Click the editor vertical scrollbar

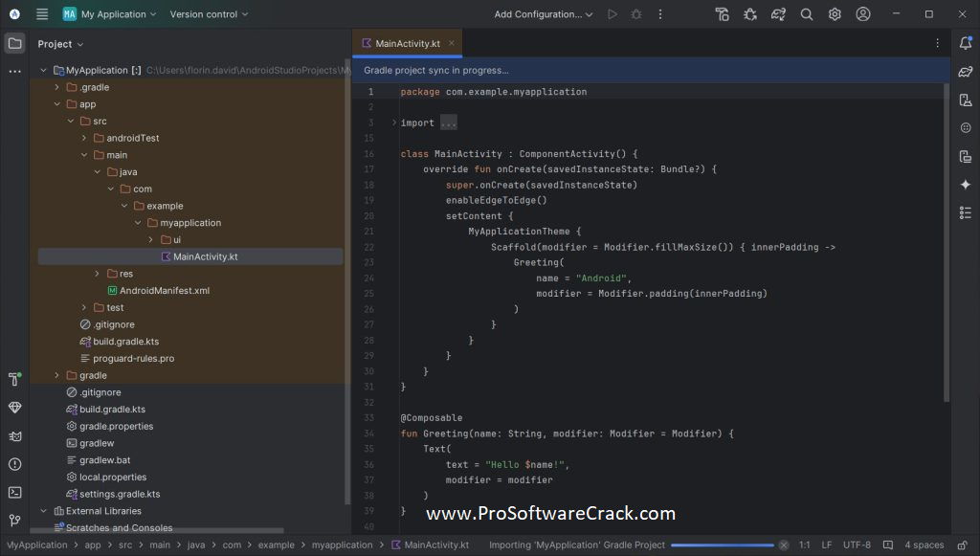click(947, 244)
